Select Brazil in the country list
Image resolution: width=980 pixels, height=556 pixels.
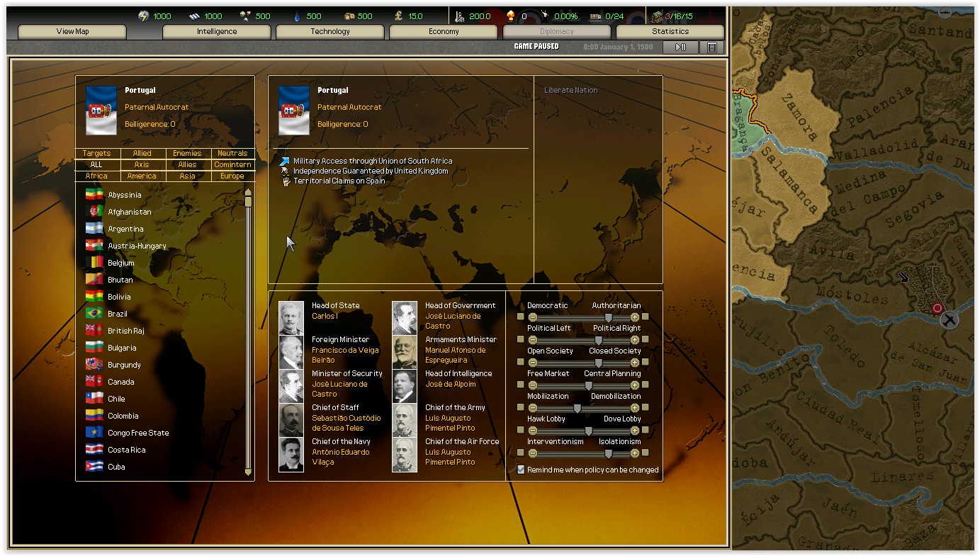tap(118, 314)
